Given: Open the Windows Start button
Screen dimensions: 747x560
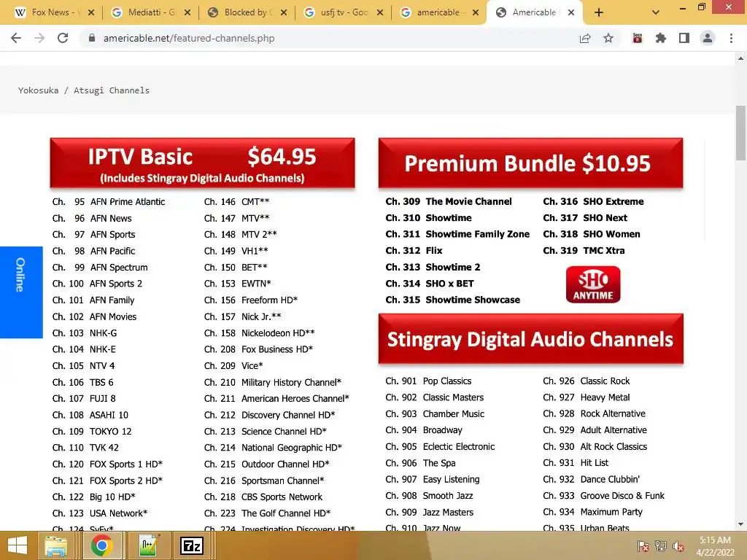Looking at the screenshot, I should pos(18,545).
